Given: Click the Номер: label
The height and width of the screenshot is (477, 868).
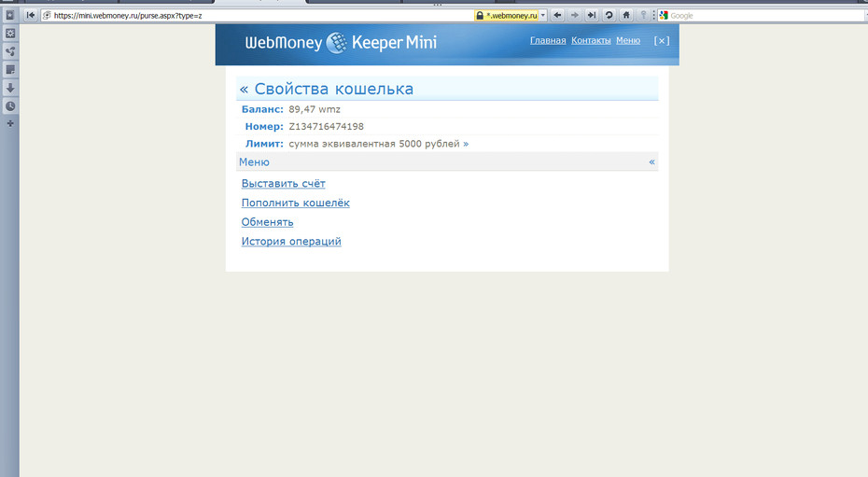Looking at the screenshot, I should 264,127.
